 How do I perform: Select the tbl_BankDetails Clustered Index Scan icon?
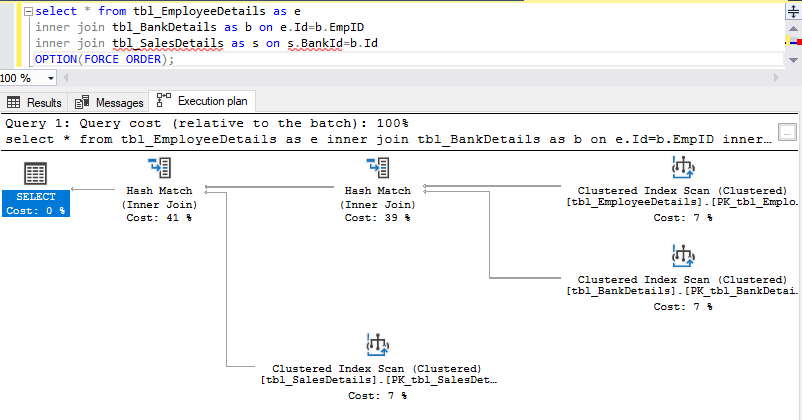pos(683,256)
